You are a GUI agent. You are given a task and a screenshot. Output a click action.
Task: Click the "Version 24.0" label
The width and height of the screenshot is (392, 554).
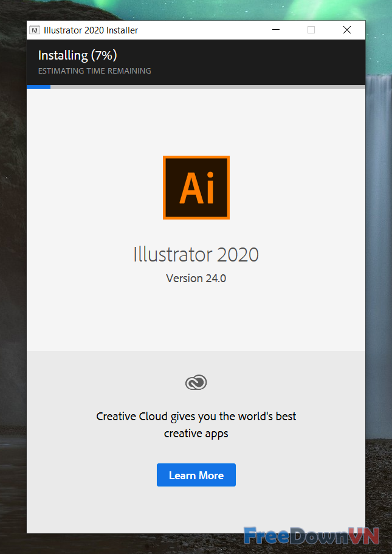pos(196,279)
